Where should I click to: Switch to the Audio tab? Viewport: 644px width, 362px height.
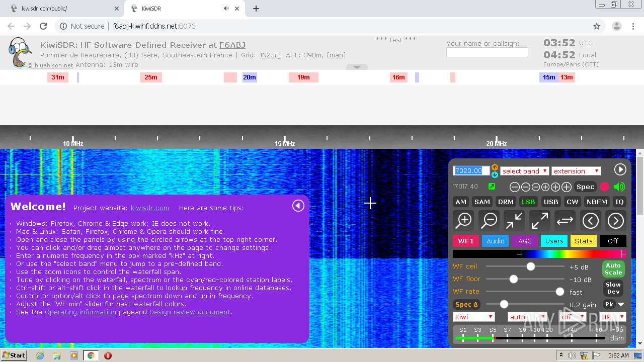point(496,241)
